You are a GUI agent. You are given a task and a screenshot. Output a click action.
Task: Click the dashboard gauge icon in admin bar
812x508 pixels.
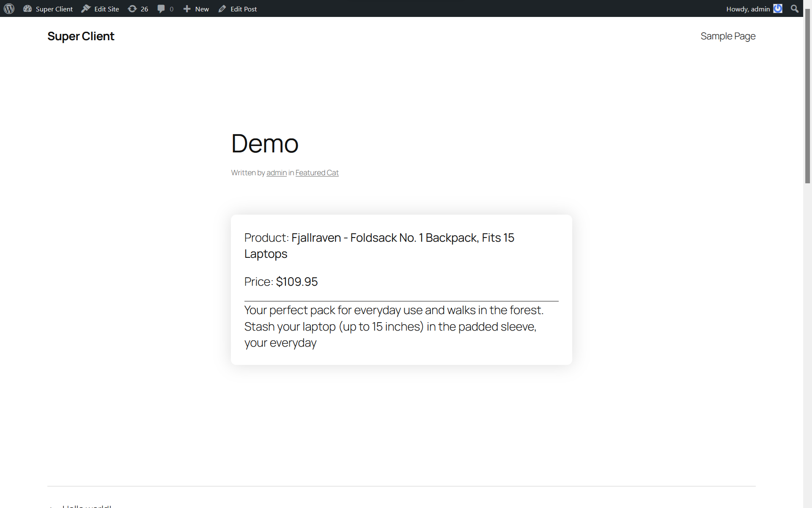click(27, 8)
